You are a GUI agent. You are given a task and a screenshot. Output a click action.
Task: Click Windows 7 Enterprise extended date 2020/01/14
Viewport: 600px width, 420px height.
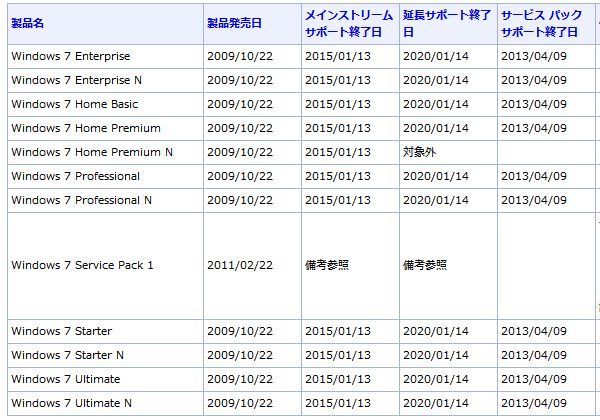(x=436, y=56)
